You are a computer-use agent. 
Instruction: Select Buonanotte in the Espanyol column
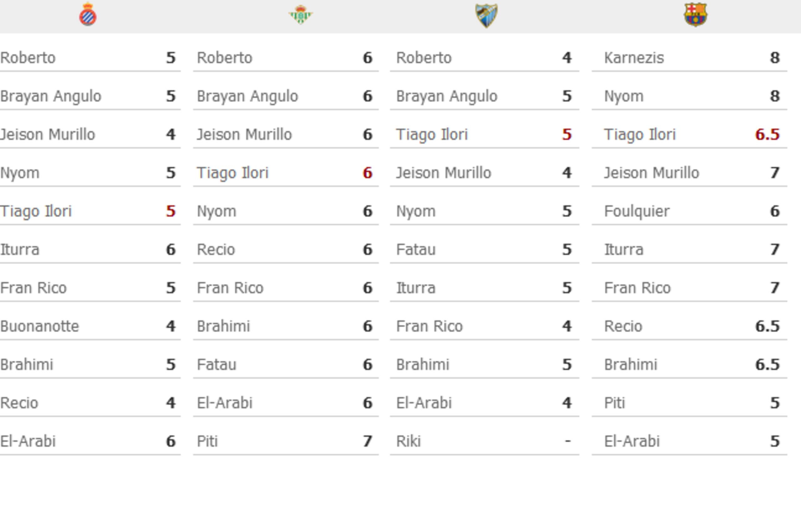click(39, 327)
